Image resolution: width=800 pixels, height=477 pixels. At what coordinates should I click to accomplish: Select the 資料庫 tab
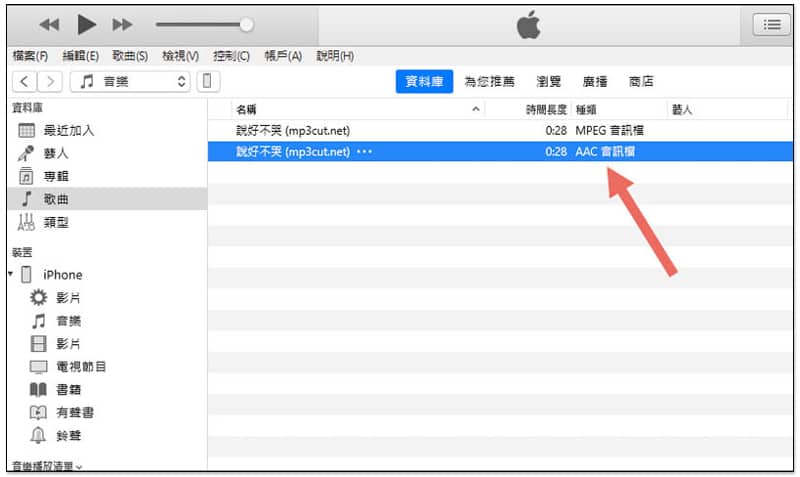424,82
